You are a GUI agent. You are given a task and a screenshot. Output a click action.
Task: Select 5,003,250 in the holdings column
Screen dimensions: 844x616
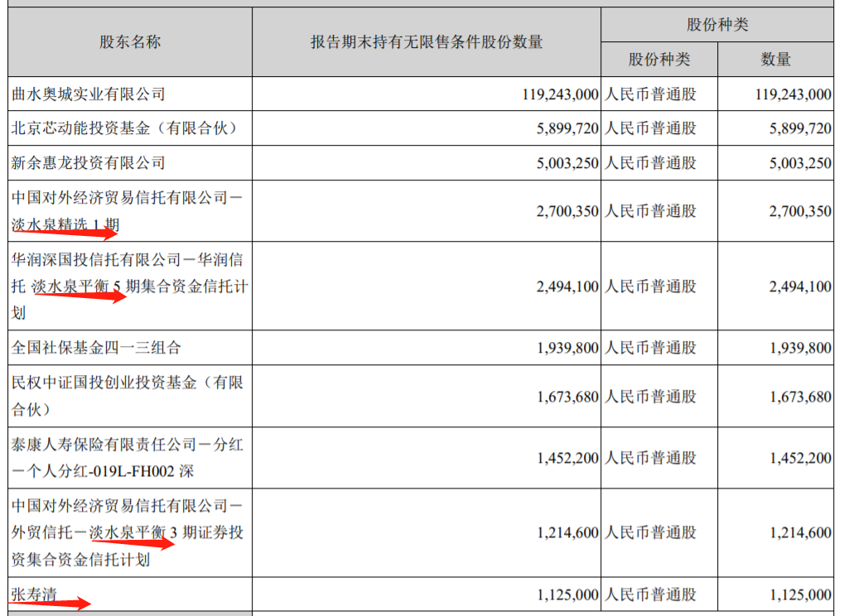tap(567, 163)
